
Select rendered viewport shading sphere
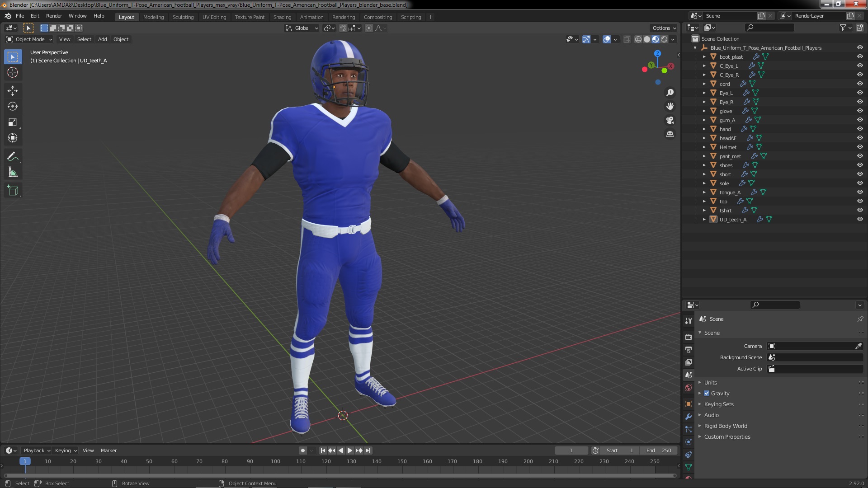click(x=664, y=40)
